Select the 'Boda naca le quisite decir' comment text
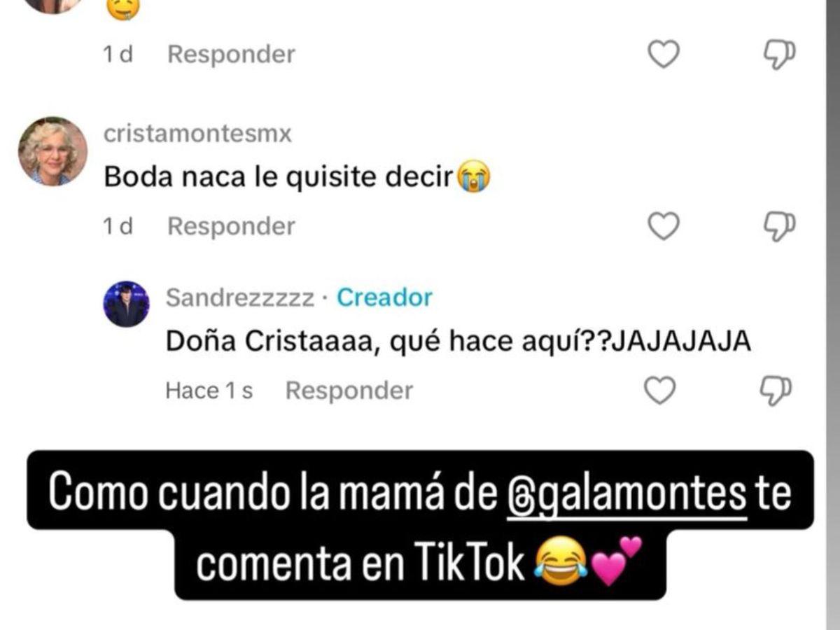This screenshot has width=840, height=630. (297, 178)
